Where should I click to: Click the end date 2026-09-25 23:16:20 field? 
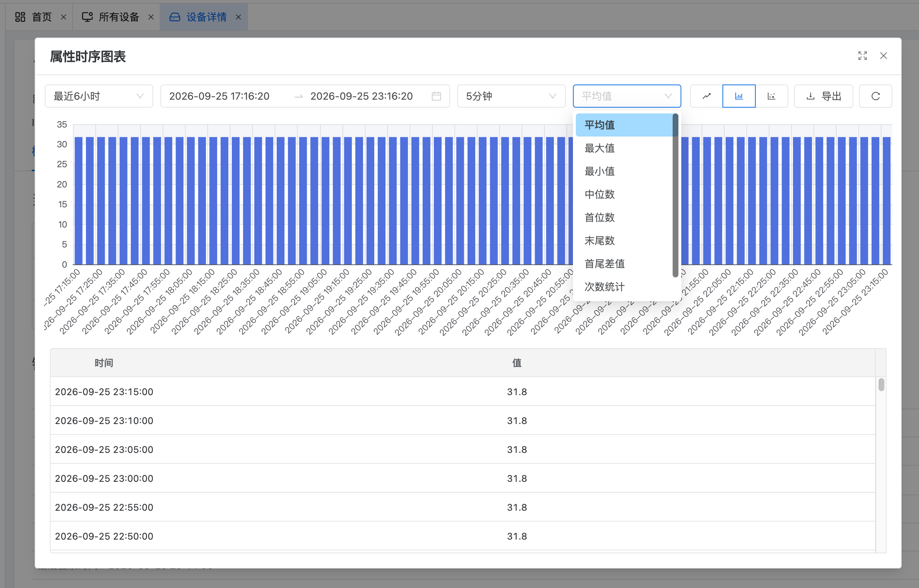(x=362, y=96)
